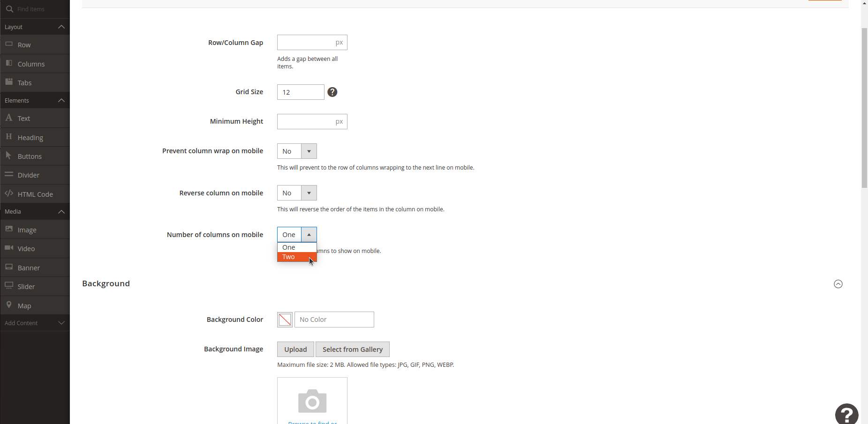
Task: Pick the HTML Code element icon
Action: click(x=9, y=193)
